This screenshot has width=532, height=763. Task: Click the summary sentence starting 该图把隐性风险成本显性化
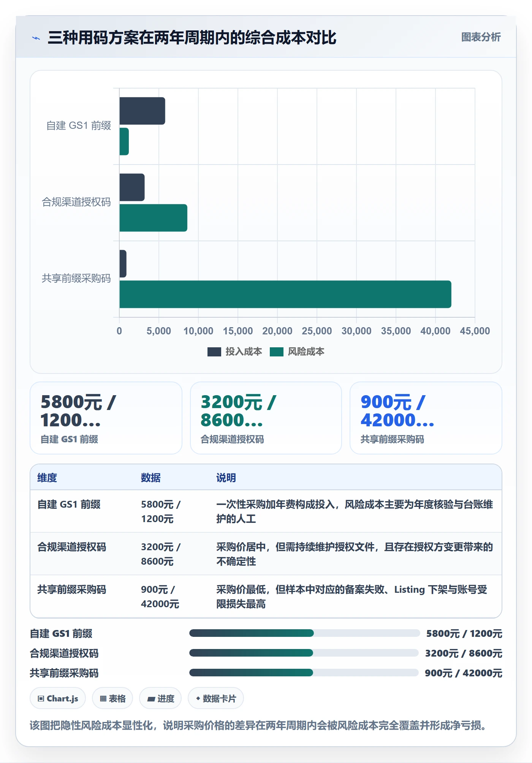point(260,725)
